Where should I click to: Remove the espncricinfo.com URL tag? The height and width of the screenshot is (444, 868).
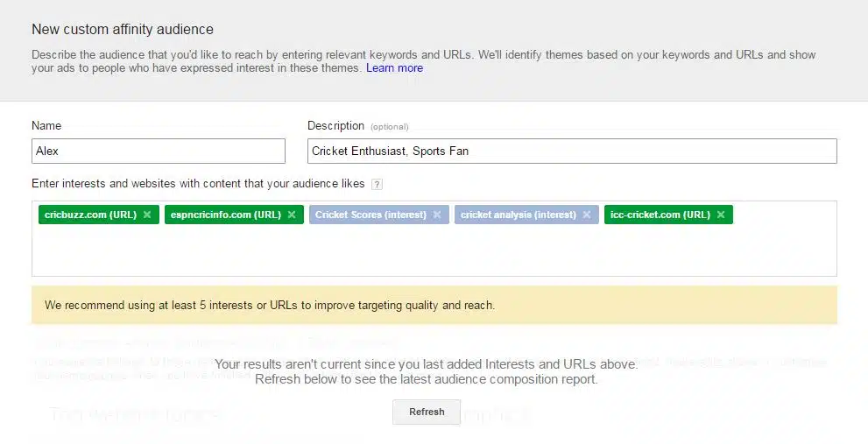click(x=292, y=215)
